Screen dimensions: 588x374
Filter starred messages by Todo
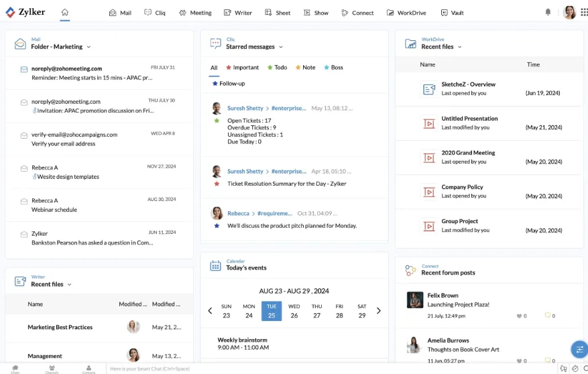pyautogui.click(x=277, y=68)
